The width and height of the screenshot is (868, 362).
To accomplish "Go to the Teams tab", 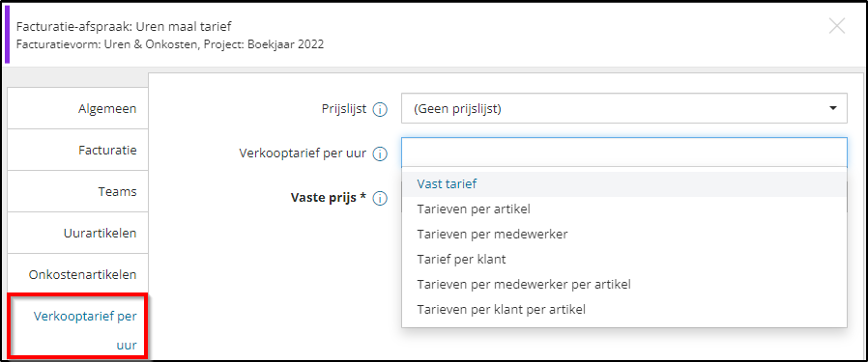I will click(77, 191).
